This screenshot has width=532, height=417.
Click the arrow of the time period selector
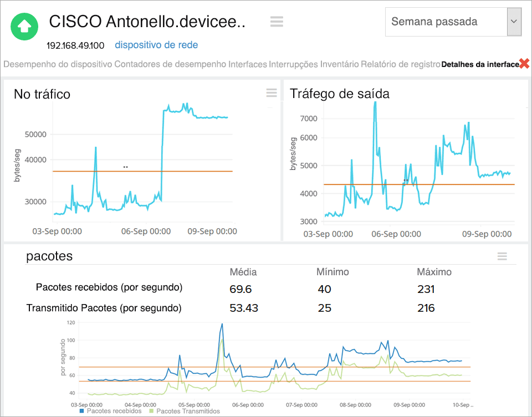[x=515, y=22]
